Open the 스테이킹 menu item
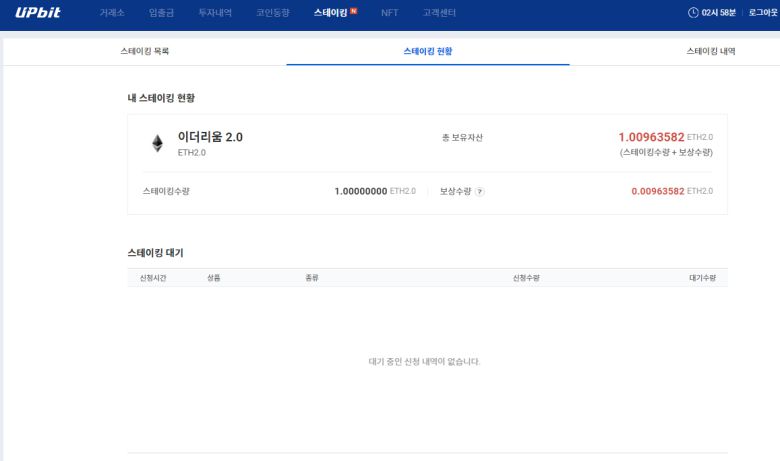This screenshot has height=461, width=780. click(330, 13)
